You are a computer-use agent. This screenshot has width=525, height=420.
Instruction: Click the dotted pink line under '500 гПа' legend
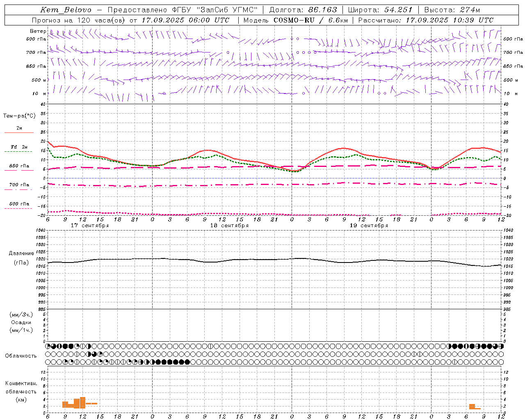coord(18,208)
